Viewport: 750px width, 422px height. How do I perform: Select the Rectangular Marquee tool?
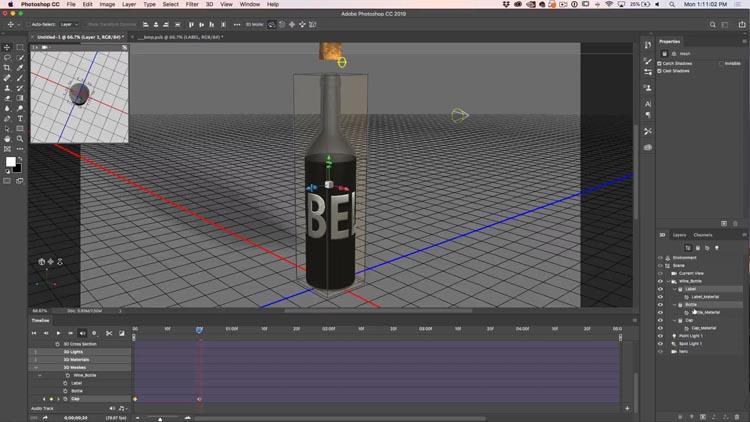pyautogui.click(x=20, y=47)
